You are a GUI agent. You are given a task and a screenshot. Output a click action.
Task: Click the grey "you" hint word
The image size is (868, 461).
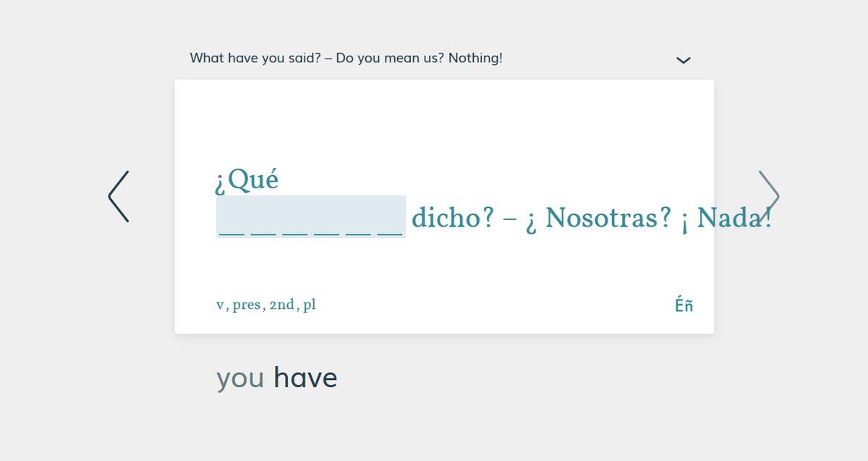(x=240, y=378)
